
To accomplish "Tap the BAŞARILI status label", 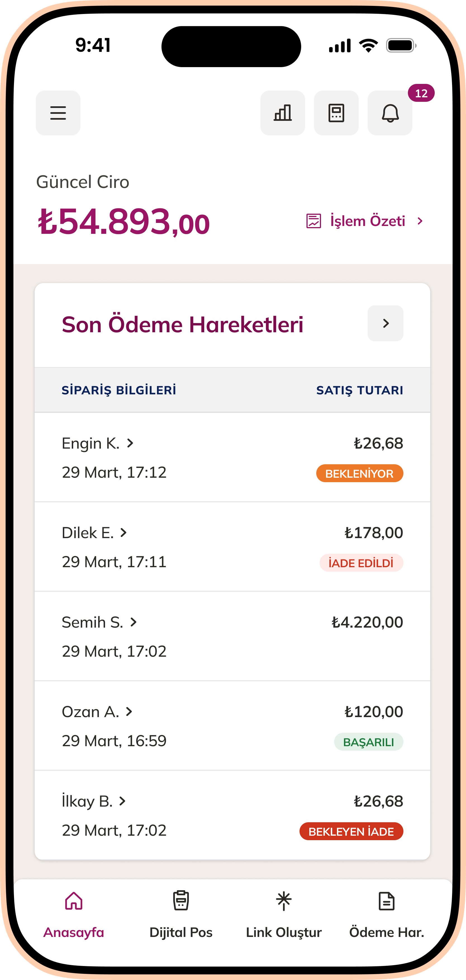I will click(x=368, y=742).
